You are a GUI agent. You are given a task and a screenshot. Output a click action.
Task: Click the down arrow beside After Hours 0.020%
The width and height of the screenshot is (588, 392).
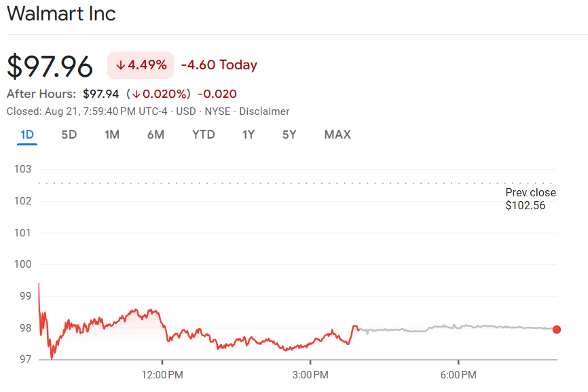(x=136, y=94)
